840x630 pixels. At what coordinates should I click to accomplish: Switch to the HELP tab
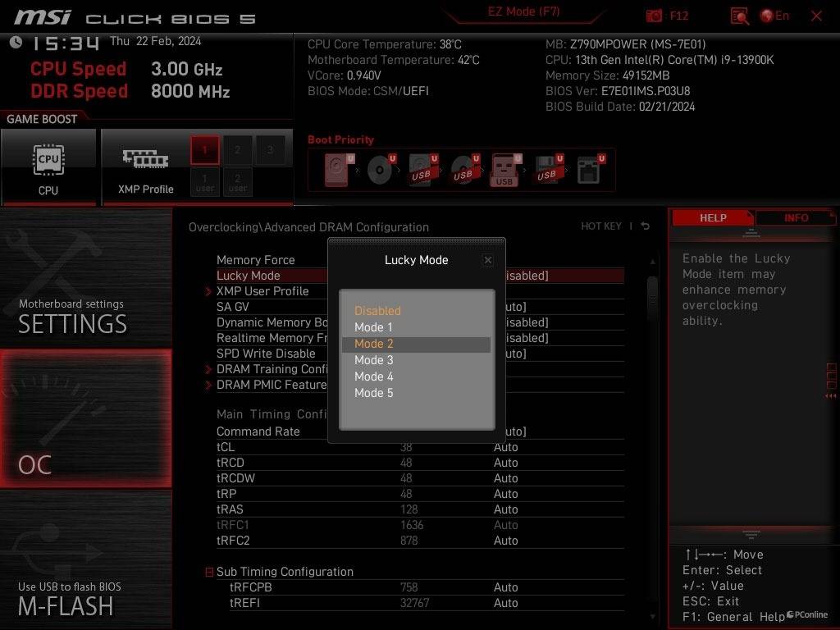pos(713,218)
